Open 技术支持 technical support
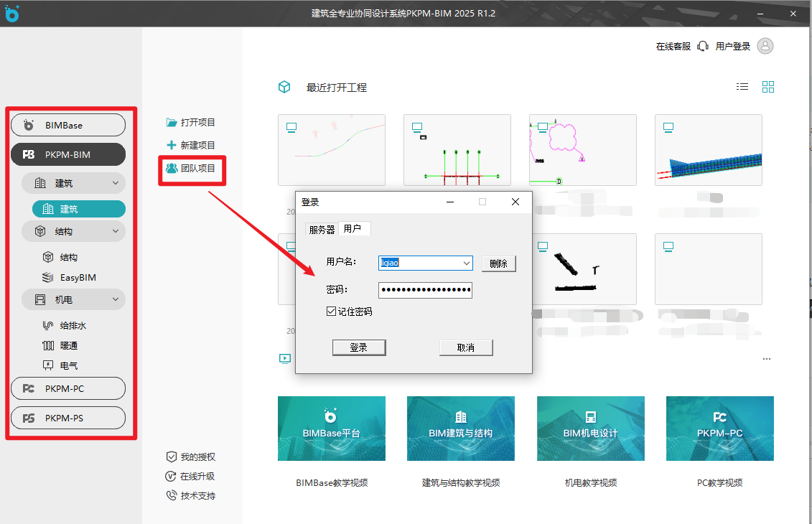This screenshot has width=812, height=524. click(190, 495)
